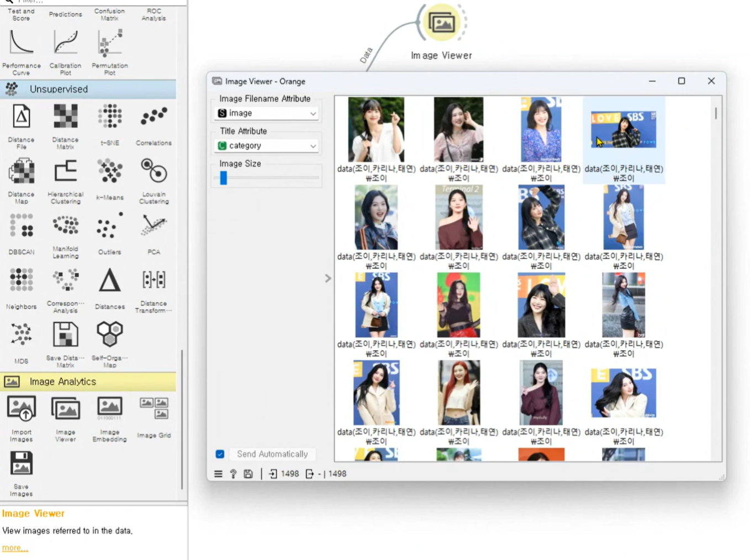
Task: Select the Confusion Matrix widget label
Action: click(x=110, y=15)
